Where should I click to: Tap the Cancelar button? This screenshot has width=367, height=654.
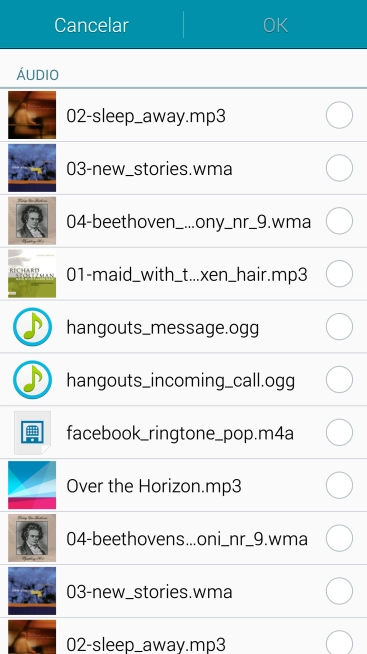(91, 25)
